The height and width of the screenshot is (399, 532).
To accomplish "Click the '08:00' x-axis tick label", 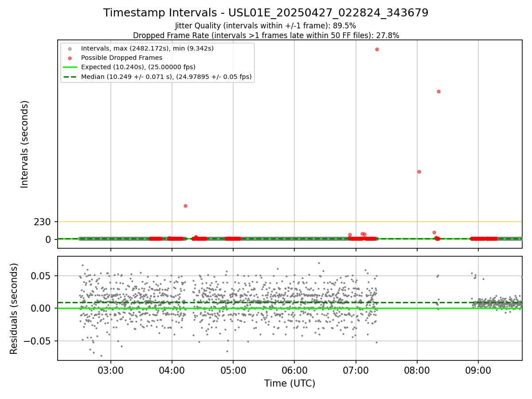I will pyautogui.click(x=417, y=370).
